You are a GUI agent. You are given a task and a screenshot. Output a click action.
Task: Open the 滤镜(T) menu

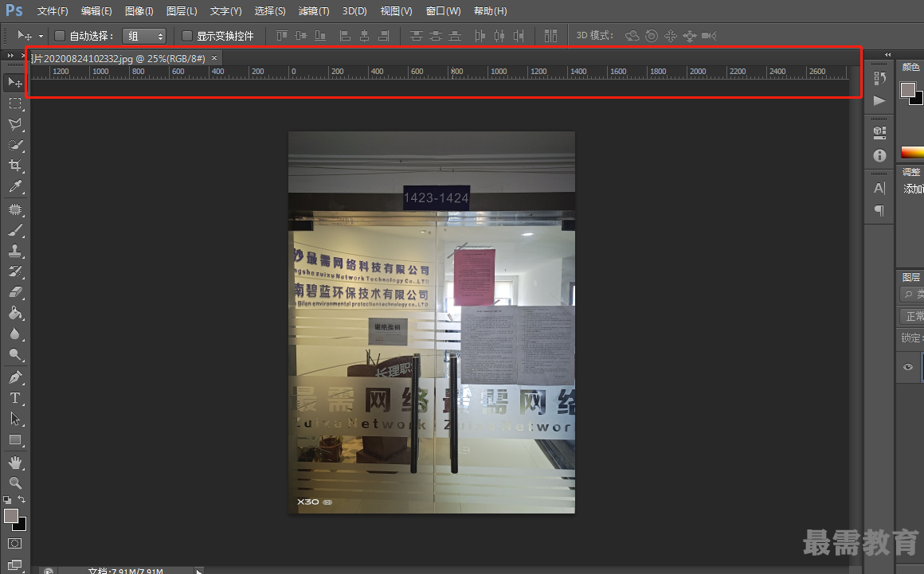[x=314, y=11]
